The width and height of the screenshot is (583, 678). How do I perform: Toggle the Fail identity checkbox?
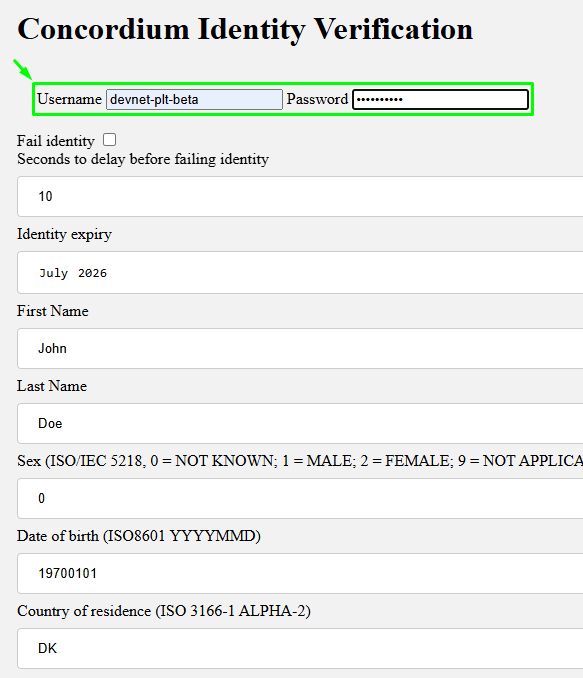click(109, 140)
